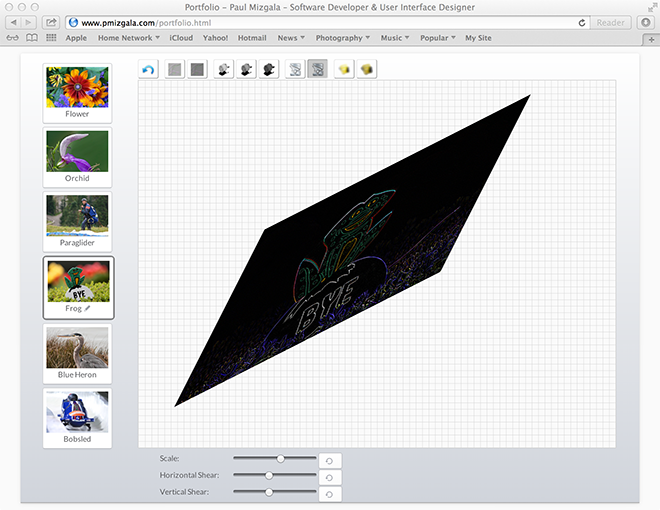
Task: Enter full screen using window corner arrows
Action: click(652, 7)
